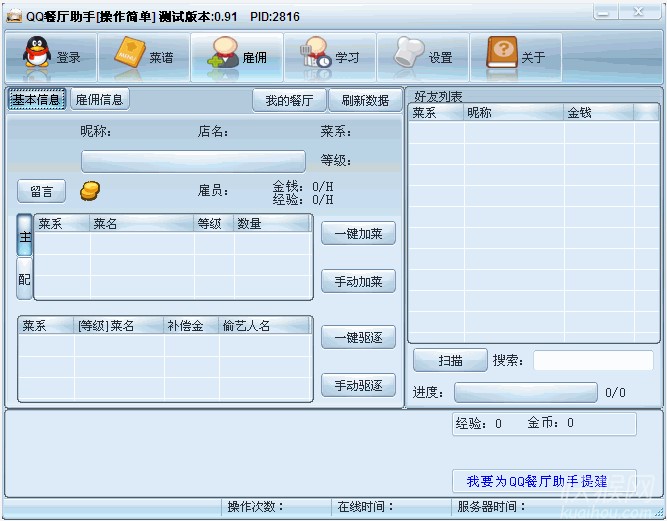Screen dimensions: 667x521
Task: Close the QQ餐厅助手 window
Action: point(639,12)
